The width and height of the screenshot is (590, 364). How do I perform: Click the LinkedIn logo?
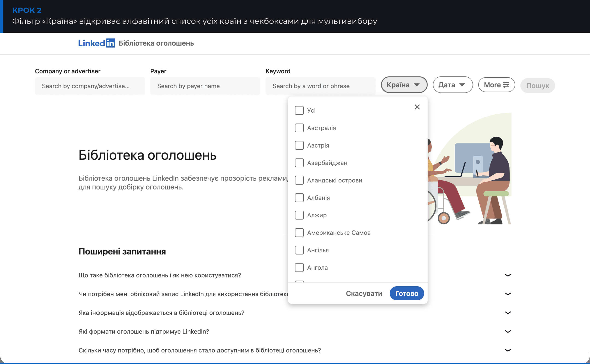tap(97, 43)
